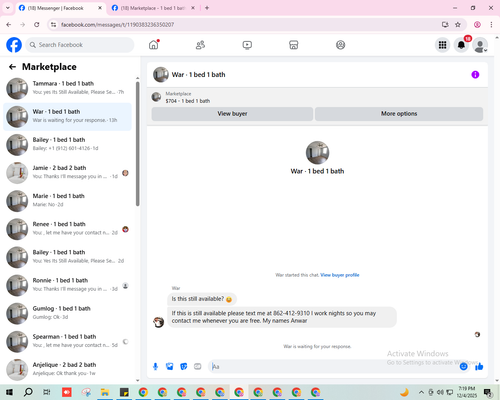Click the View buyer button
The height and width of the screenshot is (400, 500).
pyautogui.click(x=232, y=114)
